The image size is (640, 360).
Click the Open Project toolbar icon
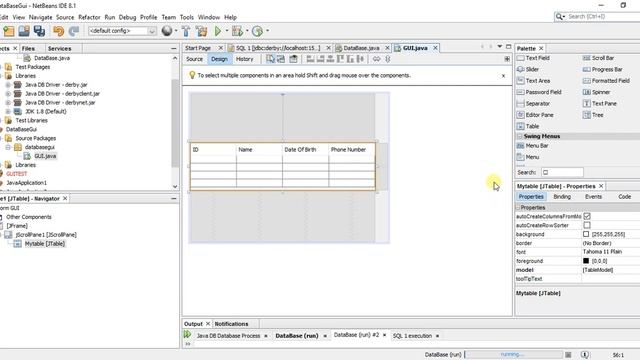pos(24,31)
